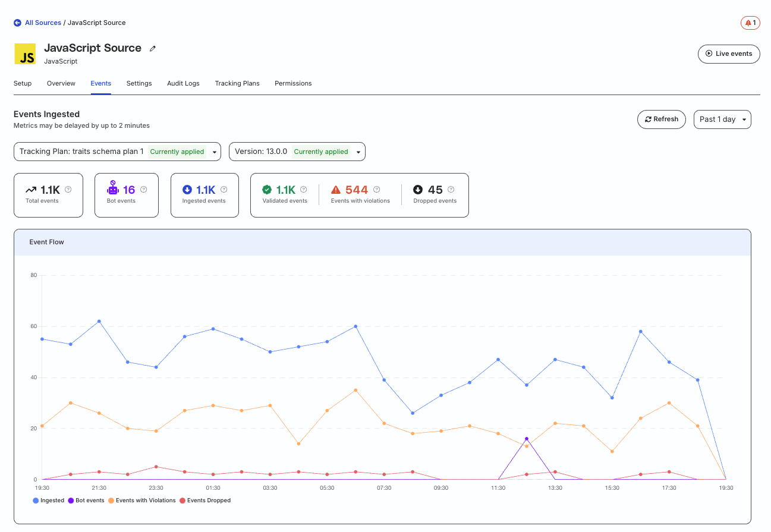771x532 pixels.
Task: Click the Ingested peak point at 21:30
Action: [x=99, y=321]
